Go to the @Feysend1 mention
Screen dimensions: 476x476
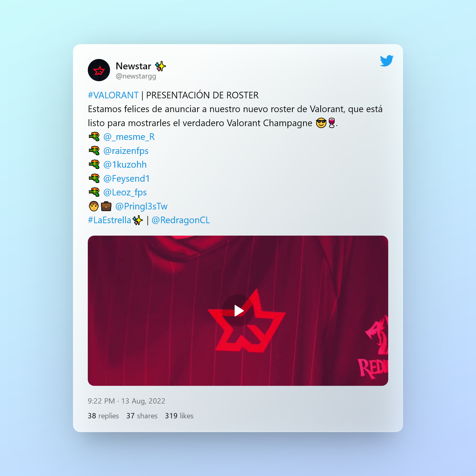127,179
